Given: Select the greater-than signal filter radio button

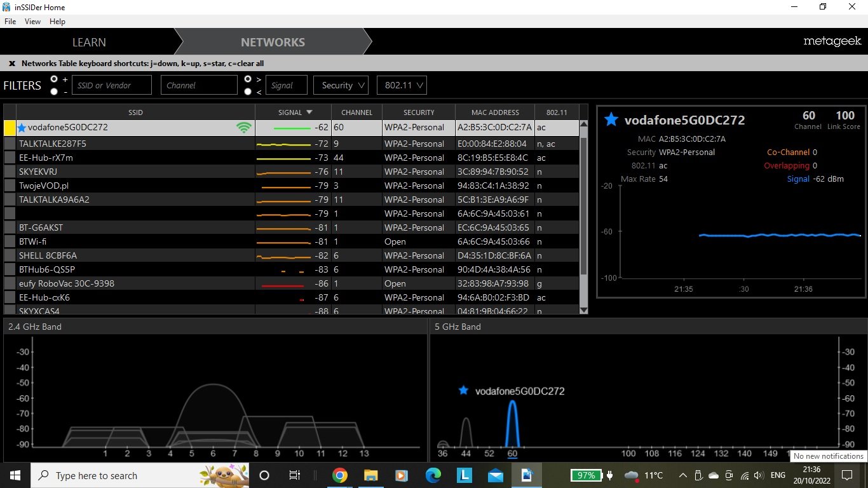Looking at the screenshot, I should 248,79.
